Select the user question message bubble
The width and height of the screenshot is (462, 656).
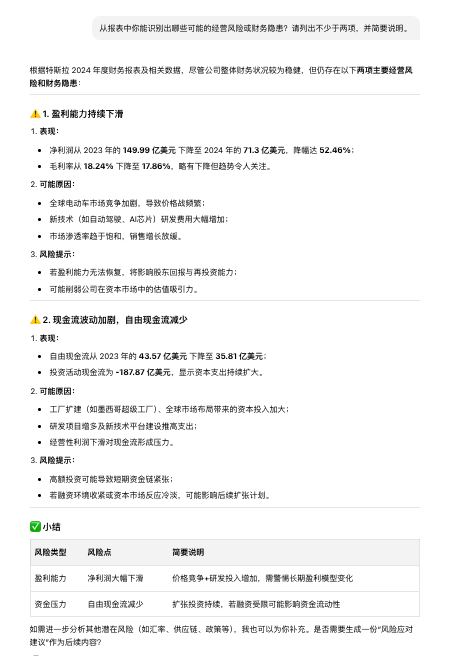tap(256, 28)
